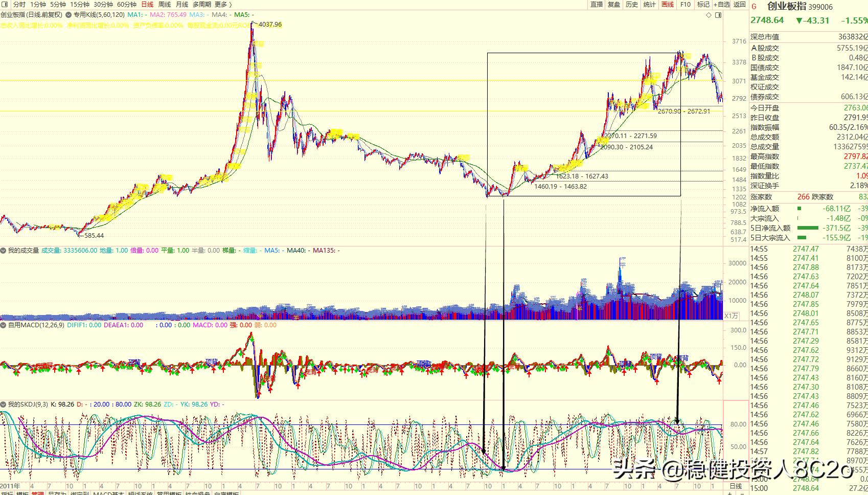Click 专用K线(5,60,120) indicator name
The height and width of the screenshot is (495, 868).
(x=99, y=15)
